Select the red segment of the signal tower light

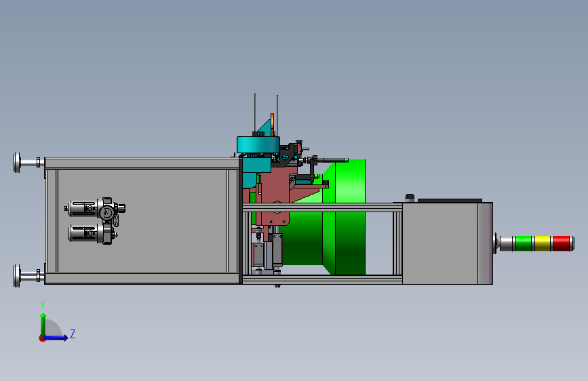click(x=561, y=243)
